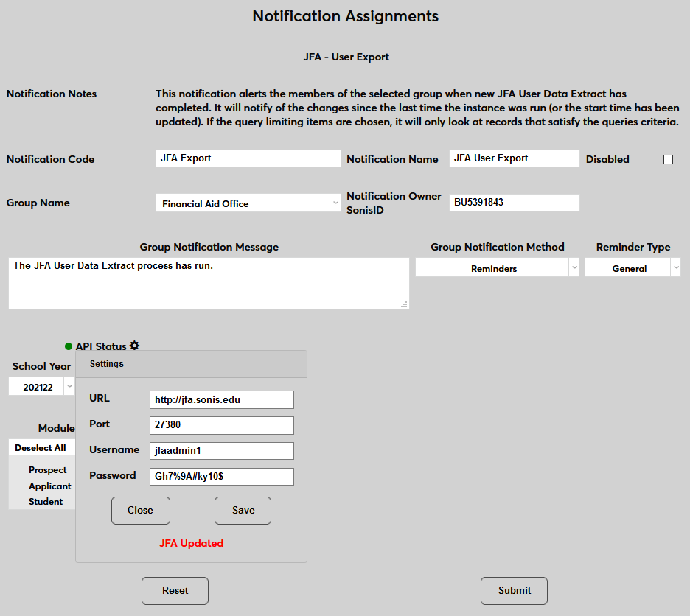Viewport: 690px width, 616px height.
Task: Toggle the Disabled checkbox
Action: click(668, 159)
